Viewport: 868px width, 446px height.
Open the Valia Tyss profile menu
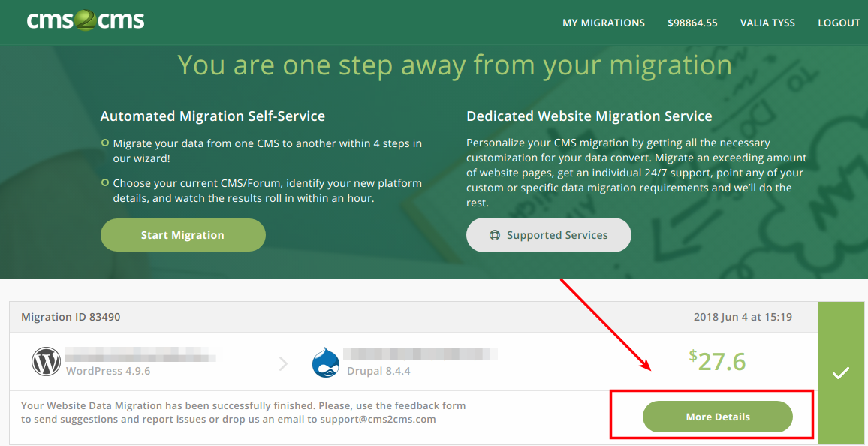point(767,23)
